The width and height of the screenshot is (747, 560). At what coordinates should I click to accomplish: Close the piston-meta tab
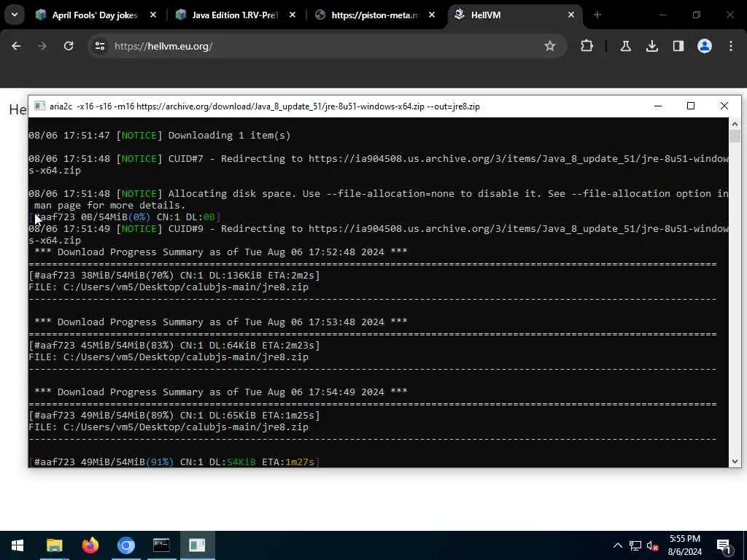432,15
